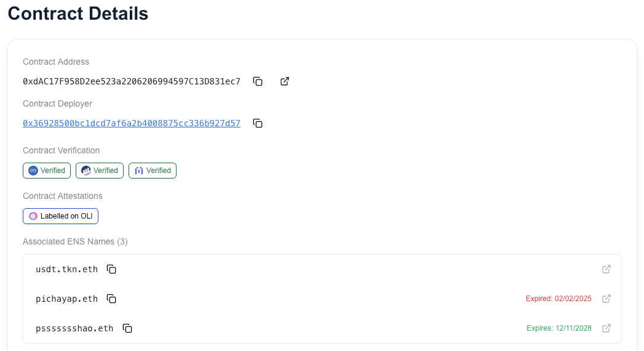Select the pssssssshao.eth name text

point(74,328)
